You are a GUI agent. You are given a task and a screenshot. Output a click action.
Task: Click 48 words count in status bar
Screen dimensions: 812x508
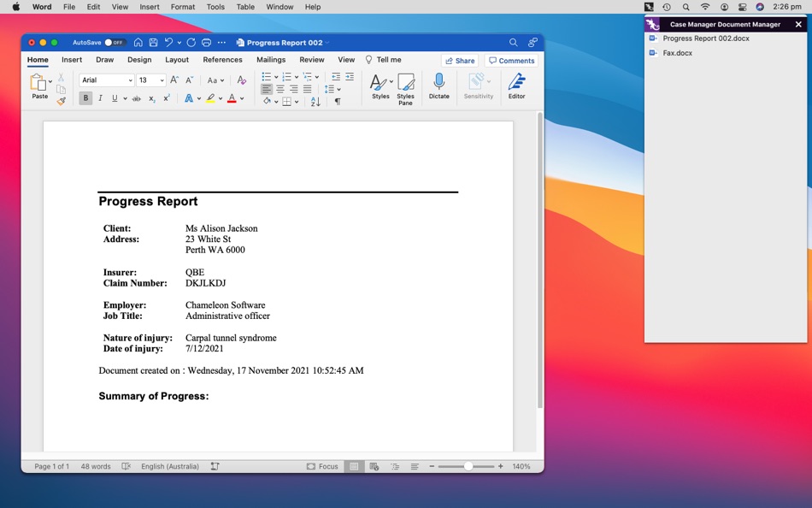click(x=95, y=467)
